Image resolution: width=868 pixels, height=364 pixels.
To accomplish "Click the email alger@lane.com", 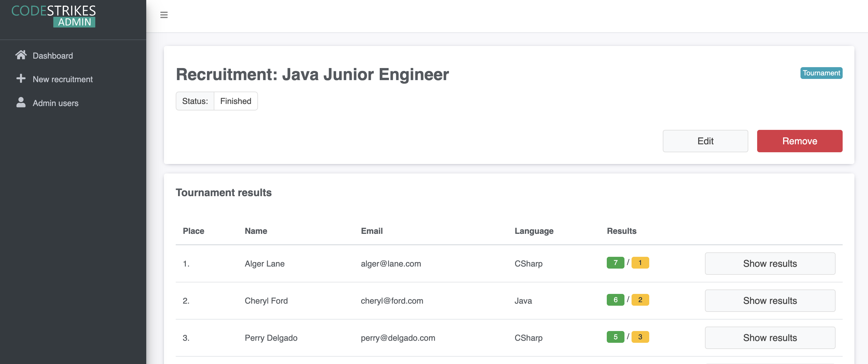I will 391,263.
